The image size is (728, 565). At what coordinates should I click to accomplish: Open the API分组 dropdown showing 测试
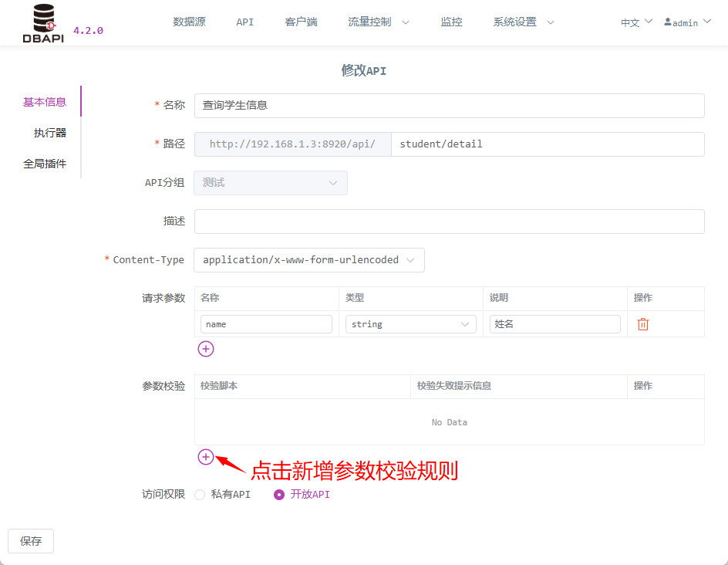click(271, 183)
